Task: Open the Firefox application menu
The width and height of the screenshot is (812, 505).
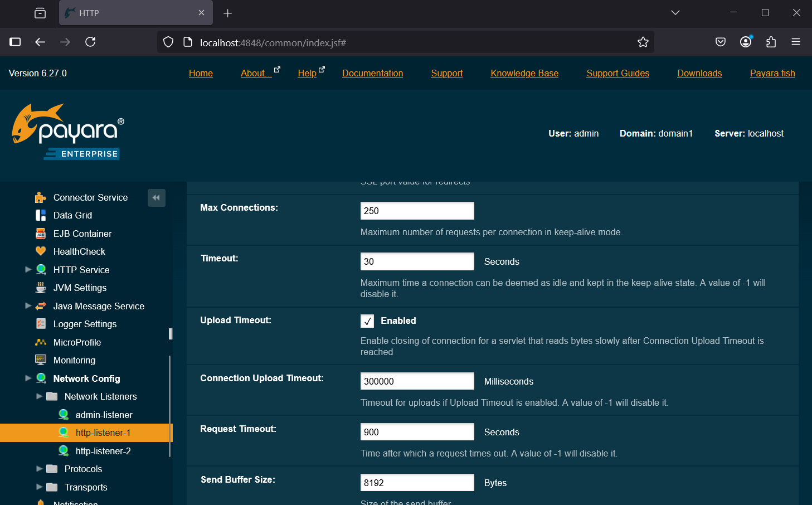Action: pos(796,42)
